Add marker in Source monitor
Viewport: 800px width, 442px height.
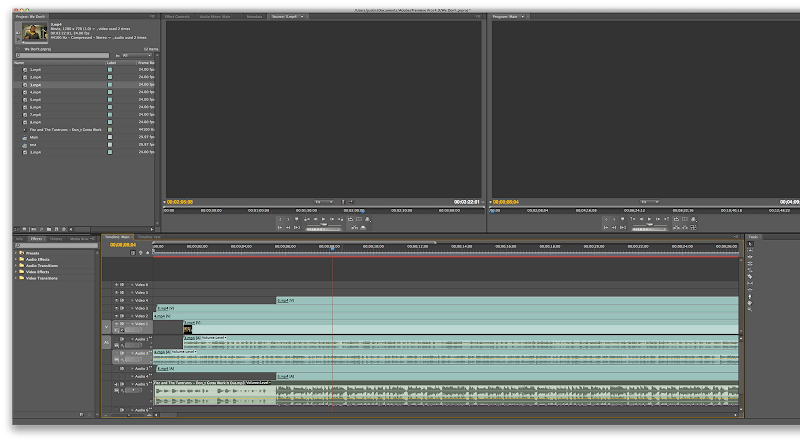[296, 219]
